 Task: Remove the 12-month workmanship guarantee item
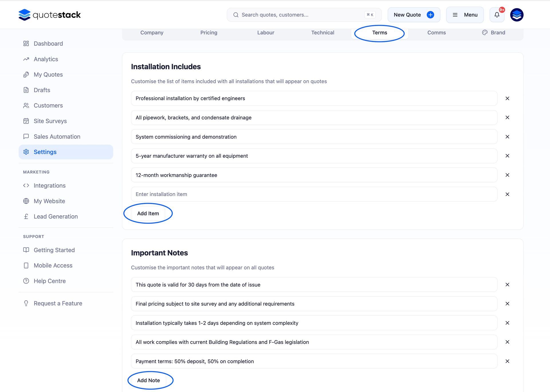(507, 175)
